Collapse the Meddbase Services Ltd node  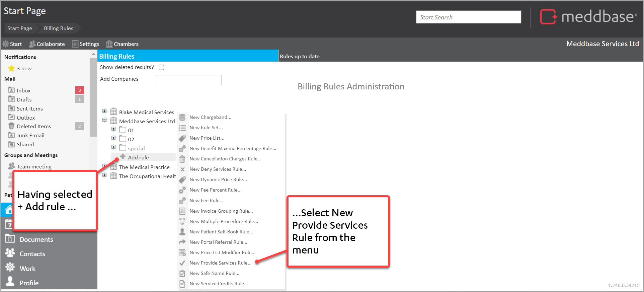(x=104, y=120)
